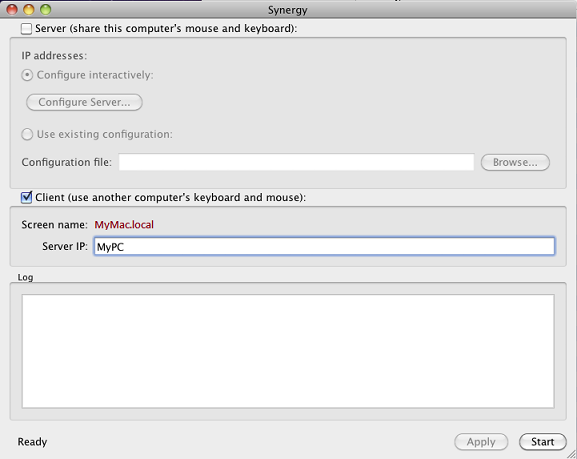Zoom the window with the green button
The image size is (577, 459).
click(x=46, y=9)
